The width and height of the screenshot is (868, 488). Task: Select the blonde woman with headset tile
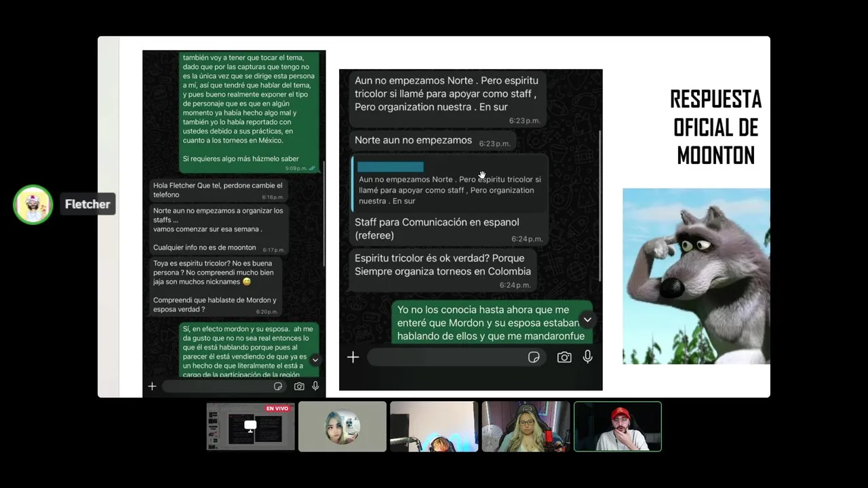526,426
